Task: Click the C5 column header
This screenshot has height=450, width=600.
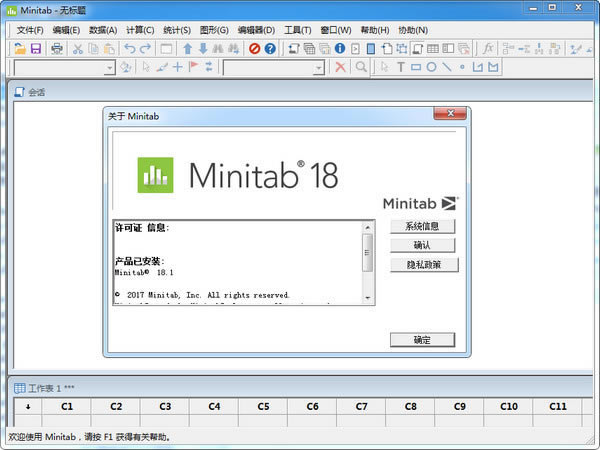Action: [263, 406]
